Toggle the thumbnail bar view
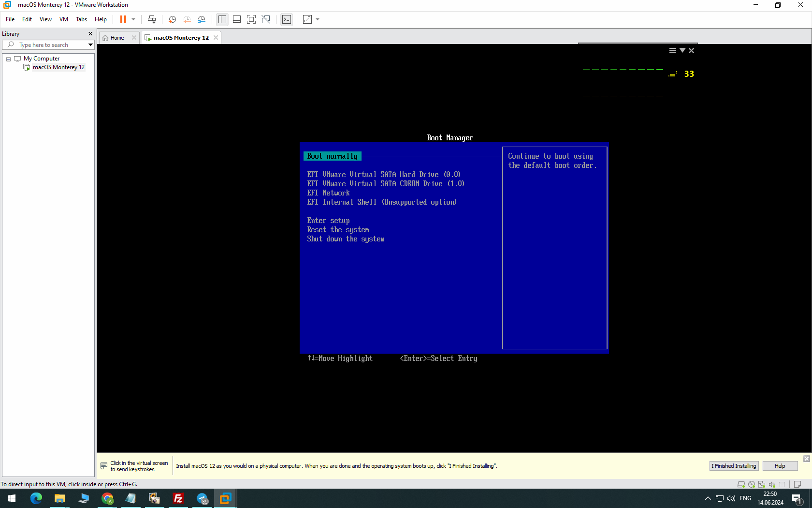This screenshot has height=508, width=812. pyautogui.click(x=237, y=19)
